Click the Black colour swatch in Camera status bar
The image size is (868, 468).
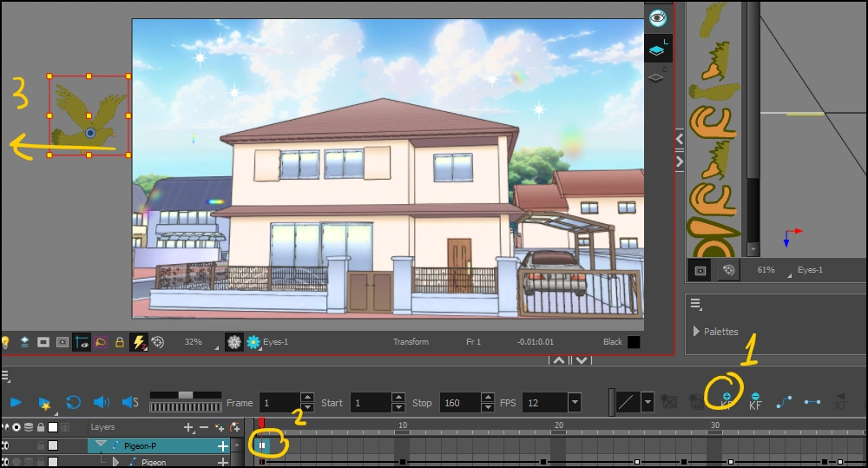(x=634, y=342)
